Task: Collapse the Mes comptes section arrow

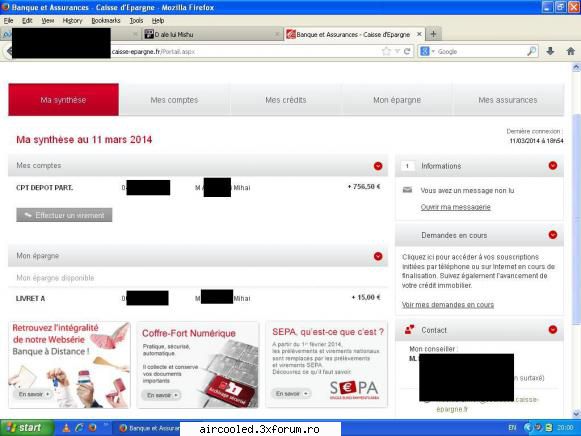Action: 378,166
